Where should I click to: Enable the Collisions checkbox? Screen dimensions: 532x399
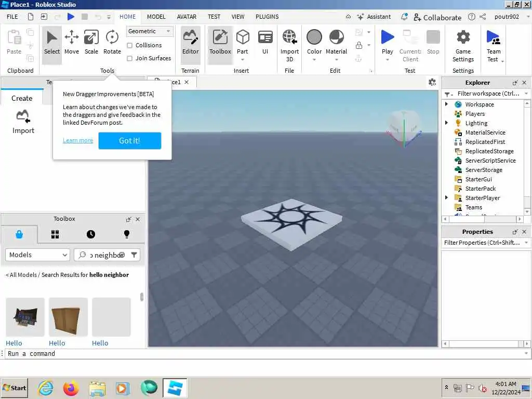[129, 46]
